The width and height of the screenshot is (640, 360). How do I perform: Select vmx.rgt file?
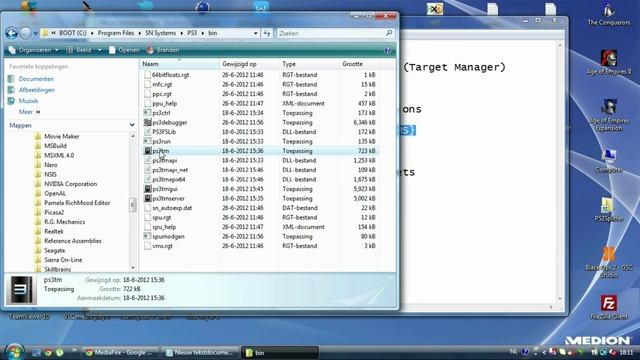click(x=162, y=246)
